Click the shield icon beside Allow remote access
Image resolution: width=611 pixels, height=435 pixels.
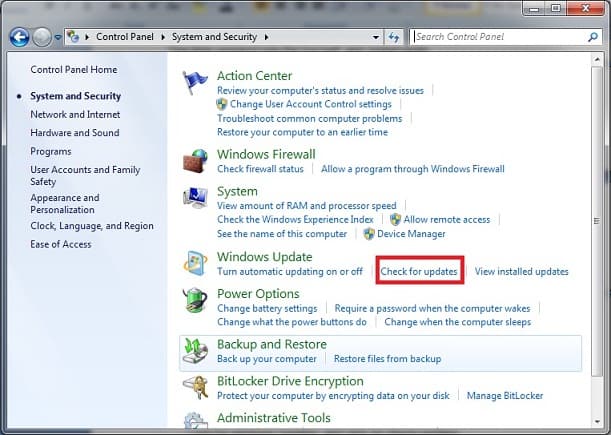tap(395, 219)
